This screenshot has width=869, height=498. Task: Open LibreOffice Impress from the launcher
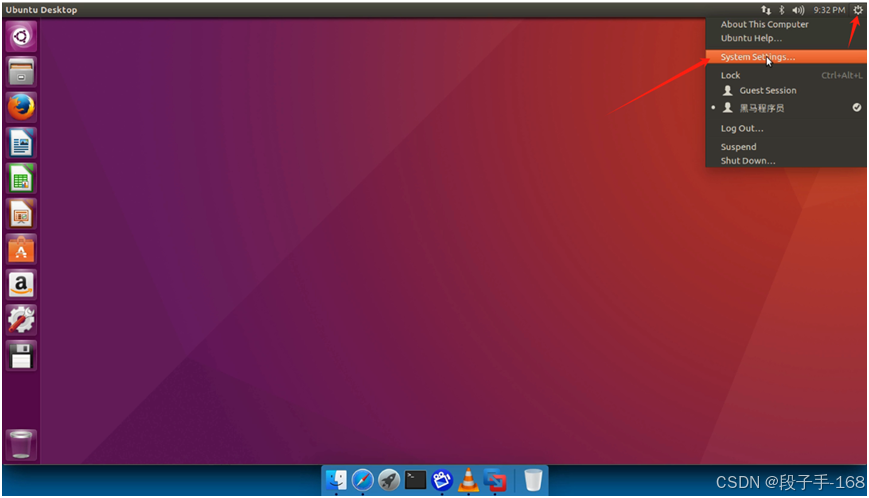pos(21,214)
